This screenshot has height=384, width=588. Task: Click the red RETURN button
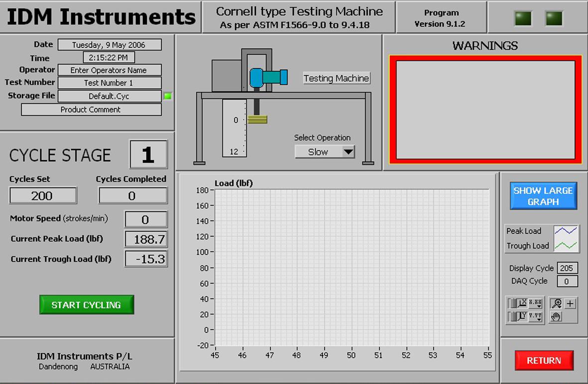(x=544, y=361)
